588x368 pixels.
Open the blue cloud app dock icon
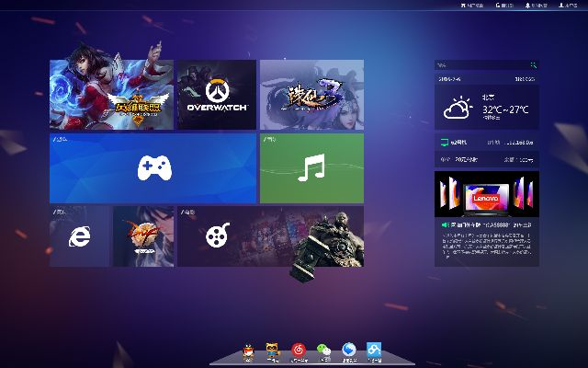point(374,351)
